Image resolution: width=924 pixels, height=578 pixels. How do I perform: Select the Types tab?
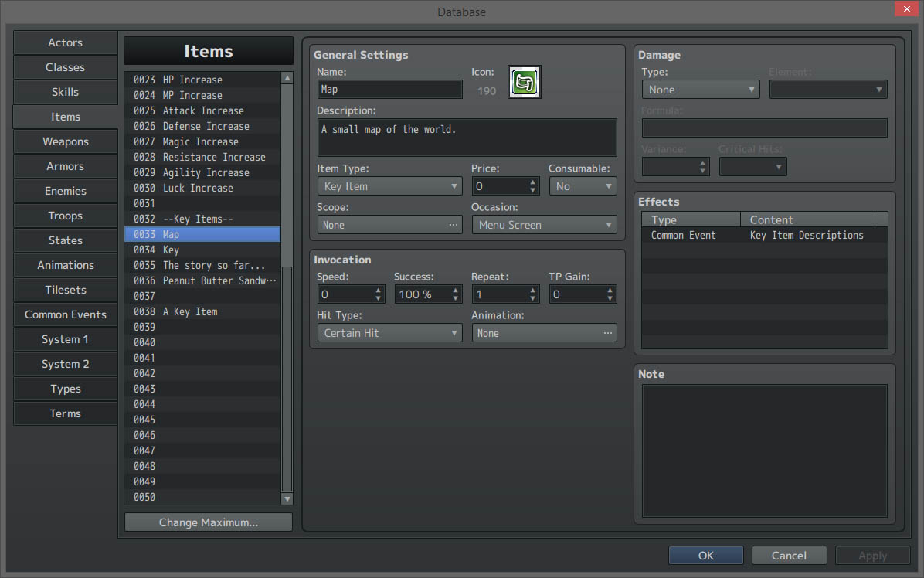66,389
